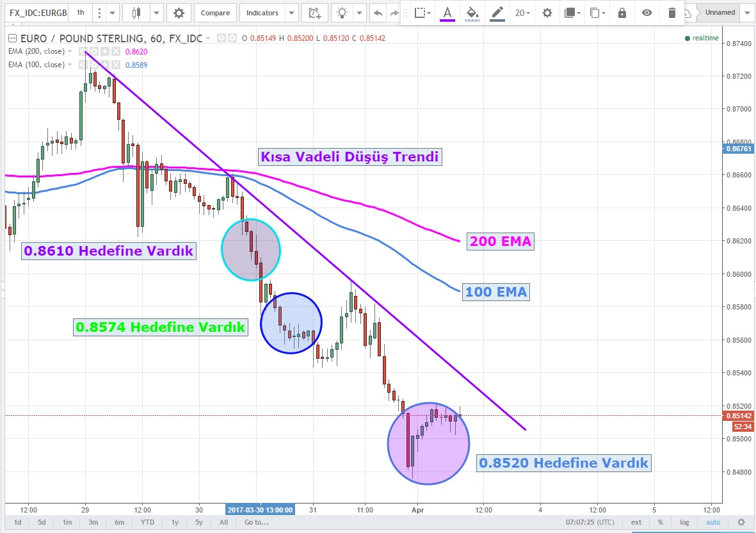Open the candlestick chart style selector
Screen dimensions: 756x533
click(136, 13)
